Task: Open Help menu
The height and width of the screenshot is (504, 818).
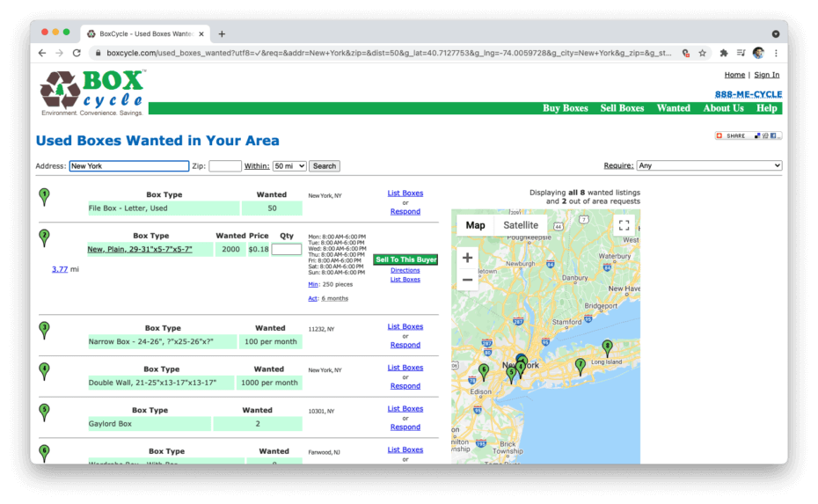Action: point(766,108)
